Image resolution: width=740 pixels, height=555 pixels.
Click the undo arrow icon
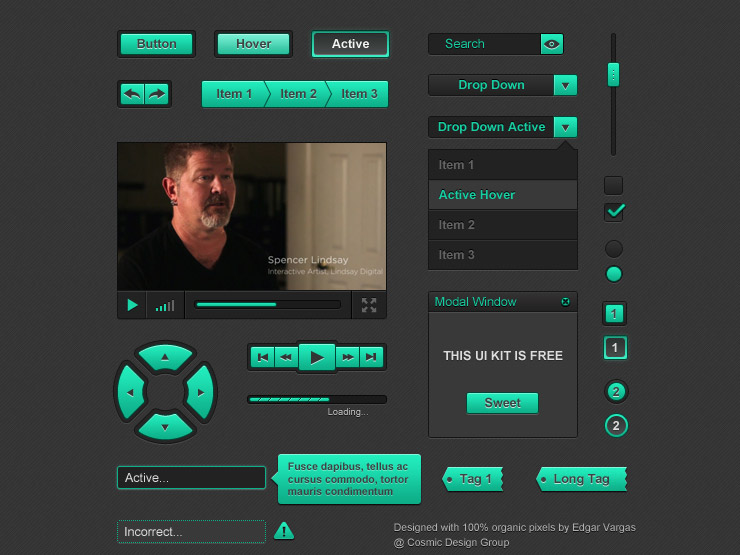pyautogui.click(x=132, y=94)
